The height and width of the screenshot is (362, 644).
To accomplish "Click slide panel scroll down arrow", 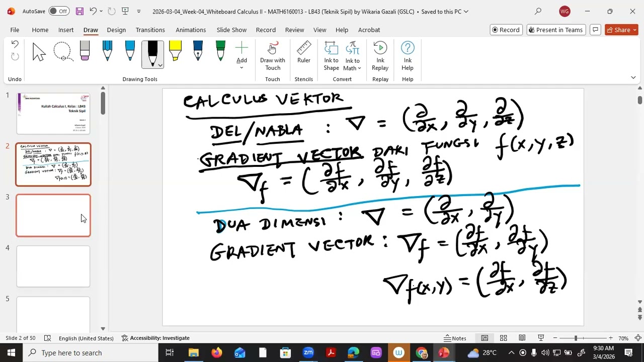I will tap(103, 328).
